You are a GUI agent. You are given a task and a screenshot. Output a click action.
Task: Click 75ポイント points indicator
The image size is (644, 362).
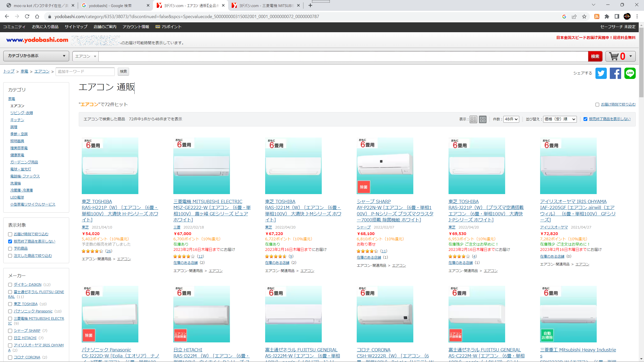tap(168, 27)
